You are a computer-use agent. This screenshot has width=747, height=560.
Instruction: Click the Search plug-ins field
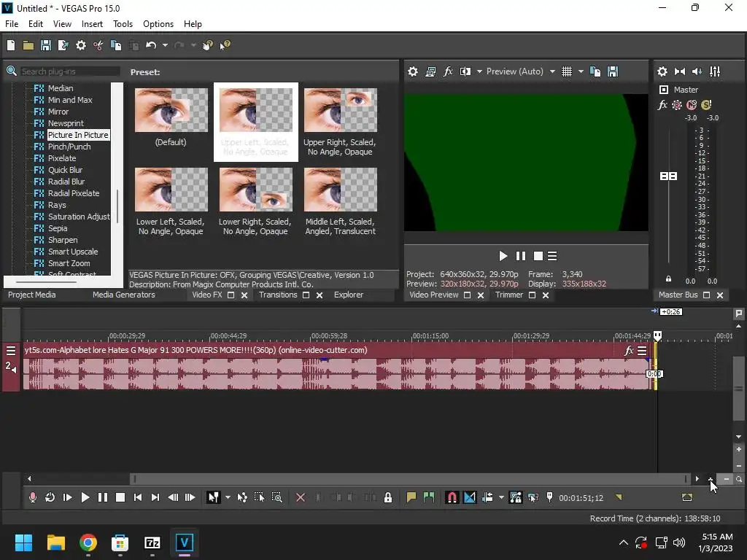[x=70, y=71]
